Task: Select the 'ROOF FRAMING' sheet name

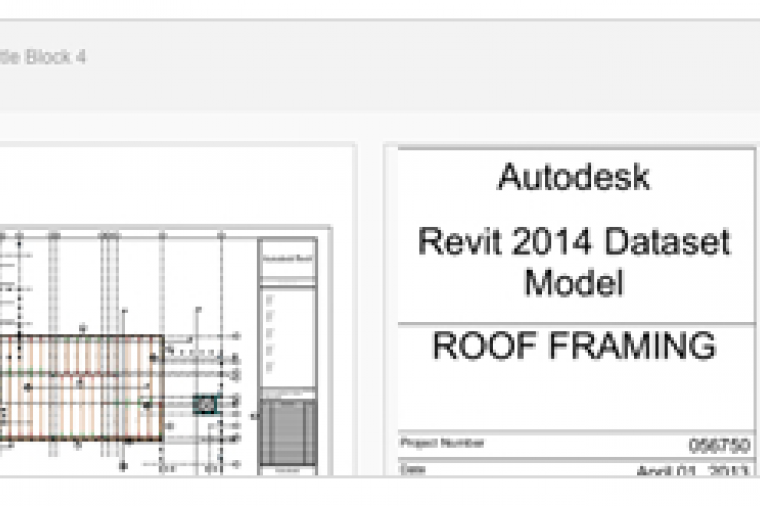Action: 574,345
